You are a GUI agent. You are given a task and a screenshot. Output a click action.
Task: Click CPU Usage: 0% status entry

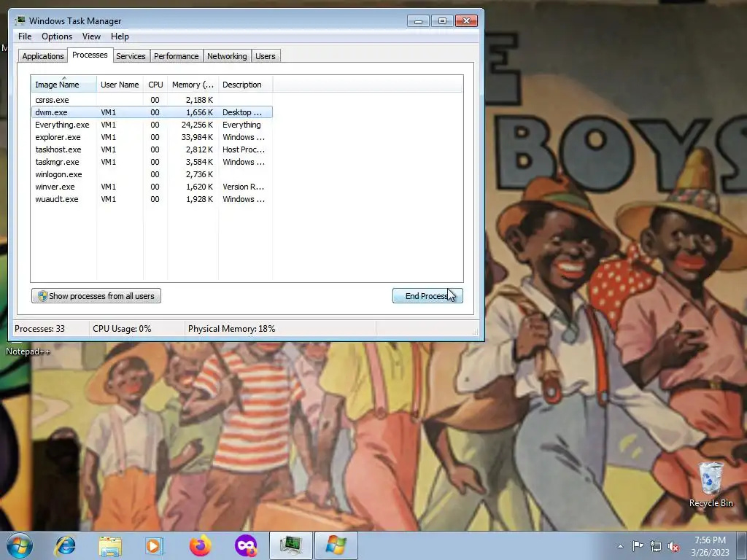[122, 329]
